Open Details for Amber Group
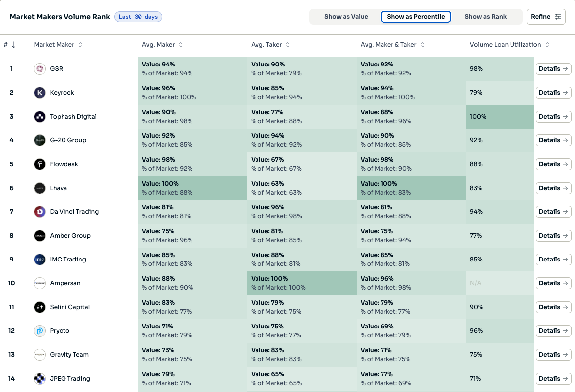This screenshot has width=575, height=392. click(553, 236)
